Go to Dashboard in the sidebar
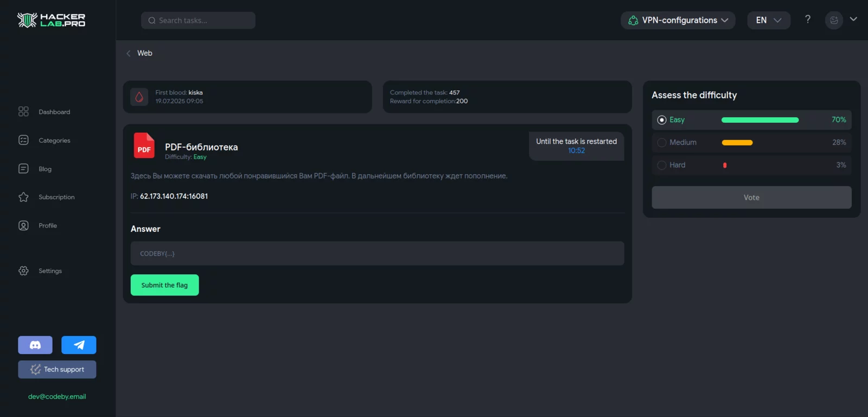 54,112
